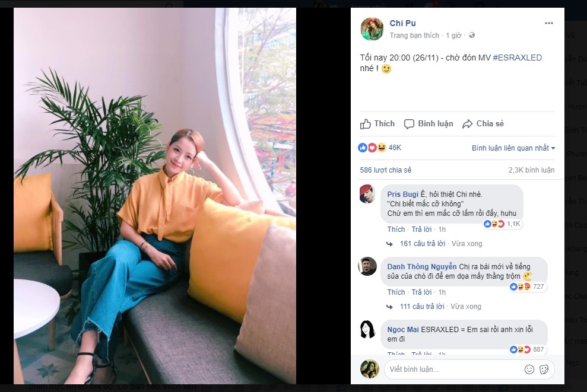This screenshot has height=392, width=587.
Task: Click the thumbs-up icon beside Thích
Action: point(366,123)
